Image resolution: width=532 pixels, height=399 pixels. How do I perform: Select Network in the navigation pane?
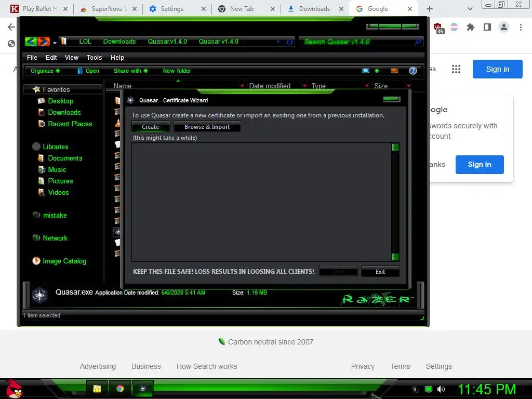(55, 238)
